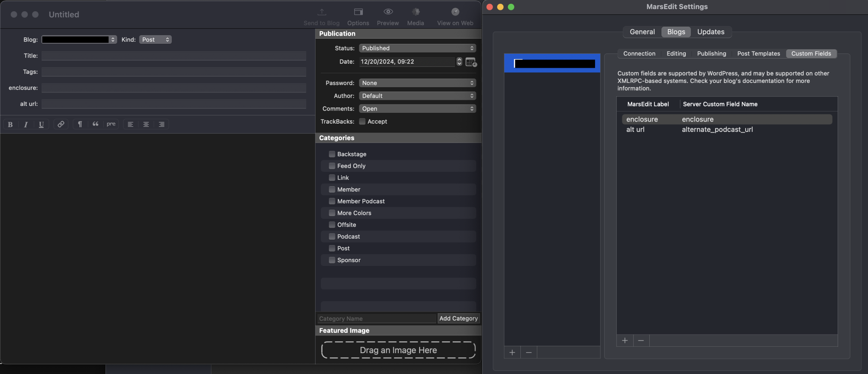The width and height of the screenshot is (868, 374).
Task: Check the Backstage category
Action: pos(332,154)
